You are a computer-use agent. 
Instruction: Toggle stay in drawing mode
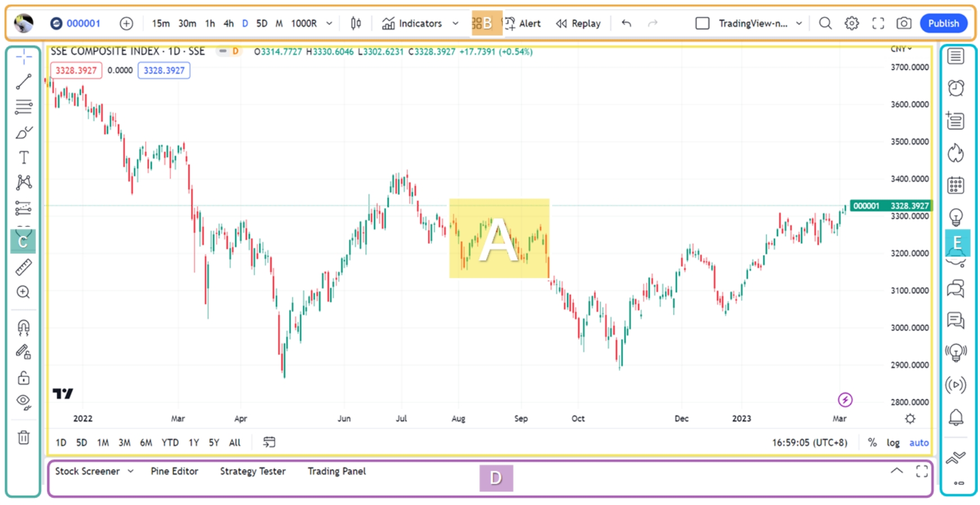coord(23,352)
